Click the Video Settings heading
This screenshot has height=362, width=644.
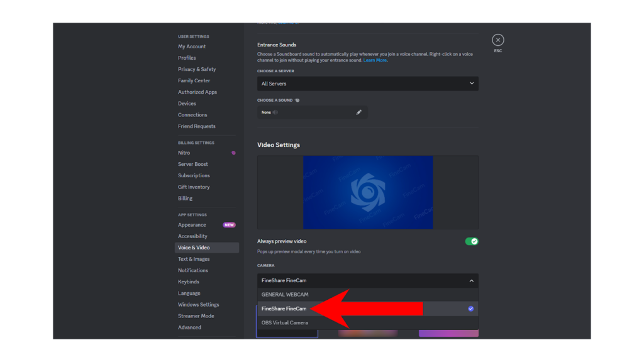(279, 145)
